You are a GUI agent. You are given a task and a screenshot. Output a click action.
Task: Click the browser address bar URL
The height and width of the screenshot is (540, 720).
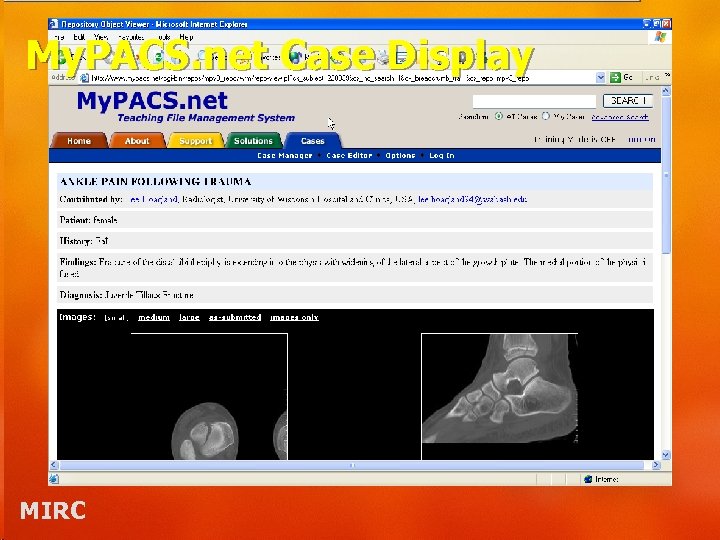pyautogui.click(x=310, y=78)
